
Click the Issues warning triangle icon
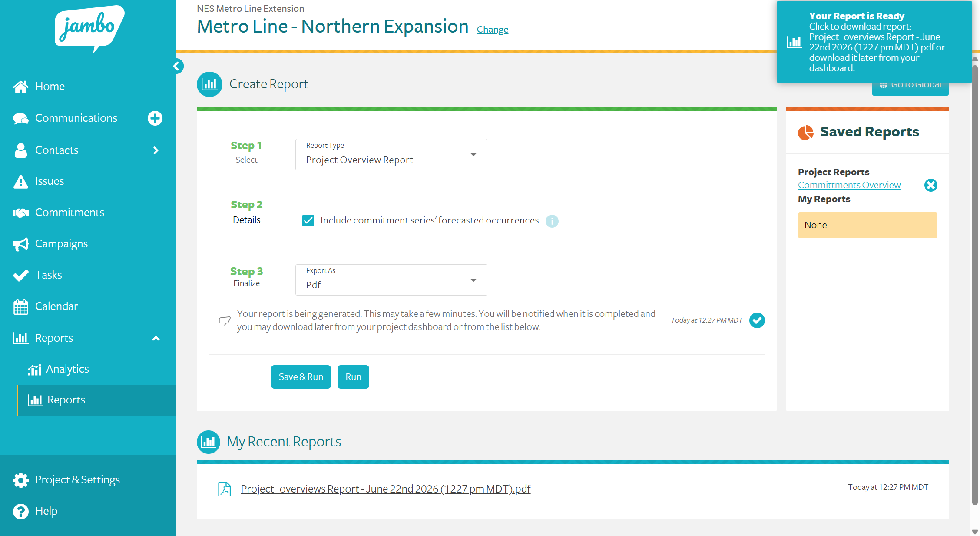click(x=21, y=181)
